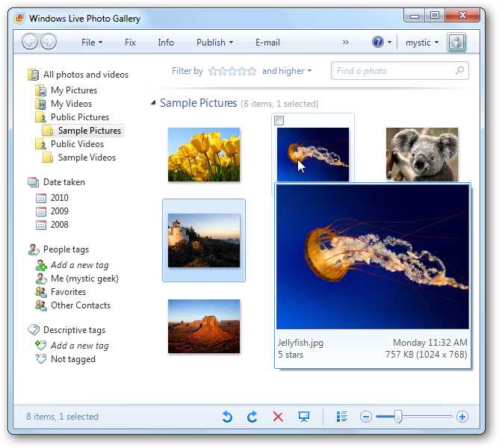The height and width of the screenshot is (448, 499).
Task: Click the red delete X icon
Action: point(278,417)
